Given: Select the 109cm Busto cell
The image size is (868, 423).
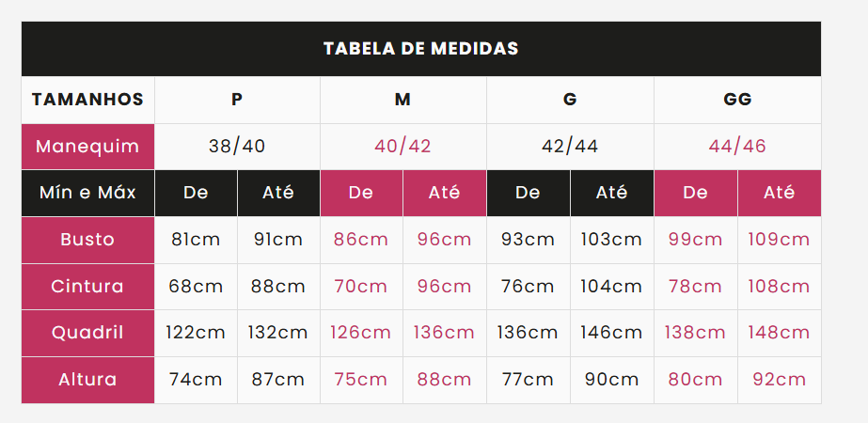Looking at the screenshot, I should 779,240.
